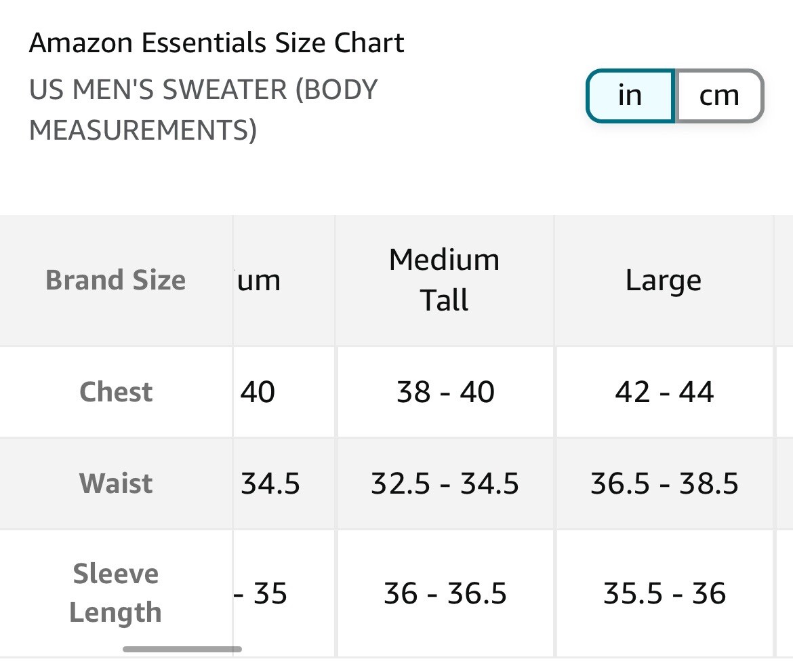793x672 pixels.
Task: Click the Large chest value 42 - 44
Action: coord(664,392)
